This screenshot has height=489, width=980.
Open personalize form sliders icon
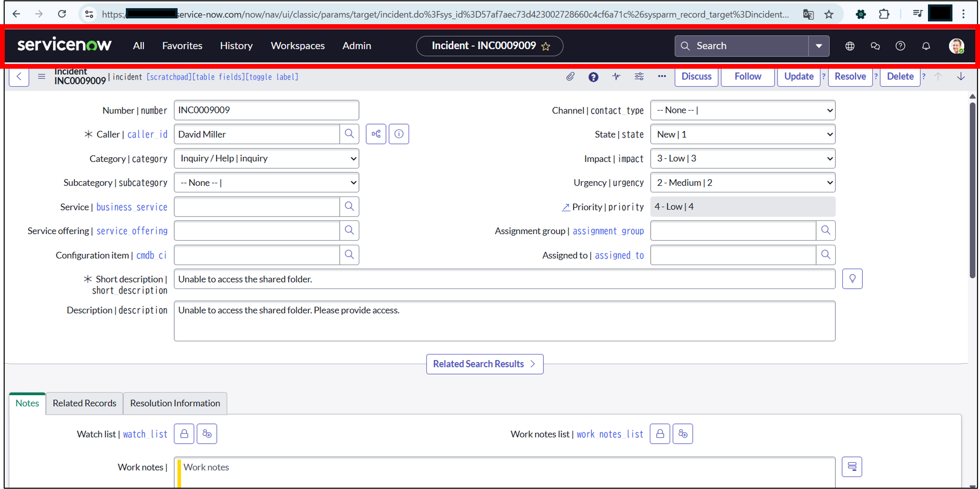pyautogui.click(x=639, y=77)
